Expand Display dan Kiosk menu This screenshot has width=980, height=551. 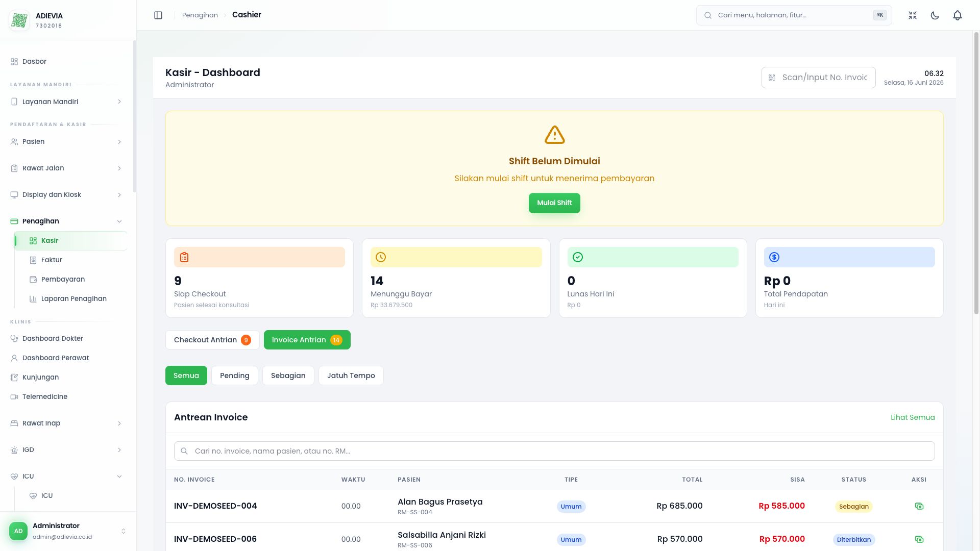click(66, 195)
